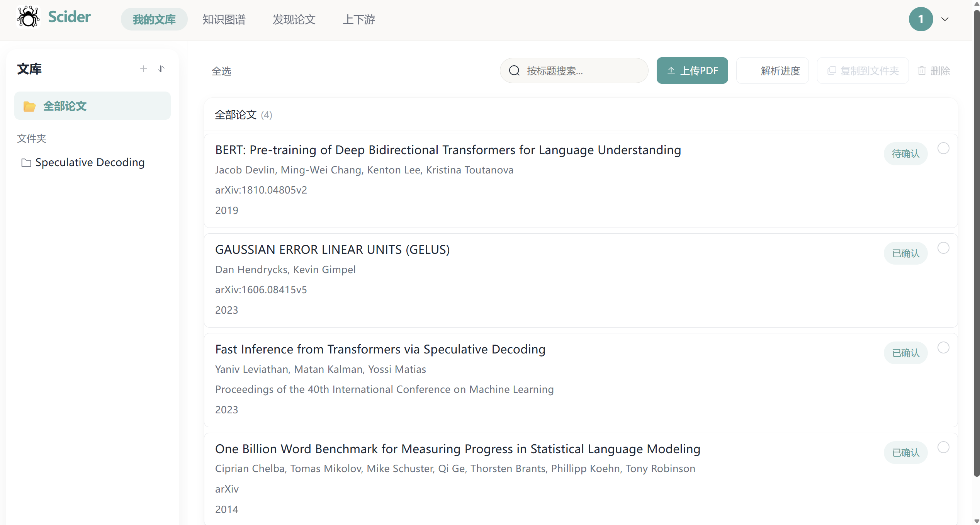Click the 文件夹 section label
This screenshot has width=980, height=525.
tap(32, 138)
